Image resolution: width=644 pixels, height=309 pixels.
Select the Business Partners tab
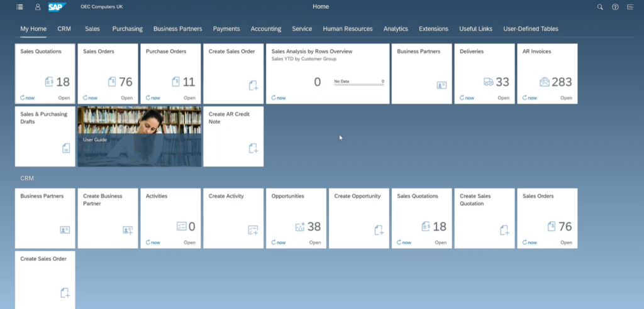(x=178, y=29)
